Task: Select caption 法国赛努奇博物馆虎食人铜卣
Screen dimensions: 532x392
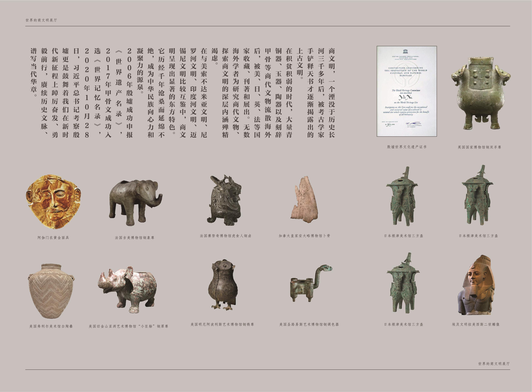Action: [x=225, y=236]
